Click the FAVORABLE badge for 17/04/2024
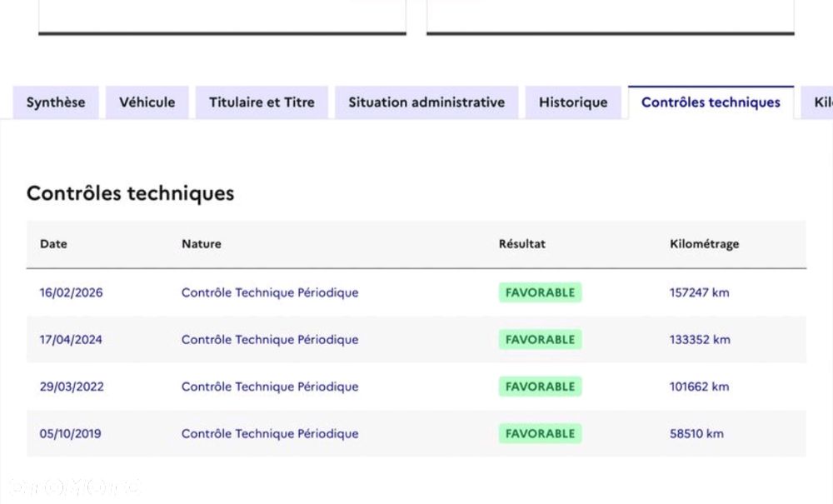 coord(540,339)
